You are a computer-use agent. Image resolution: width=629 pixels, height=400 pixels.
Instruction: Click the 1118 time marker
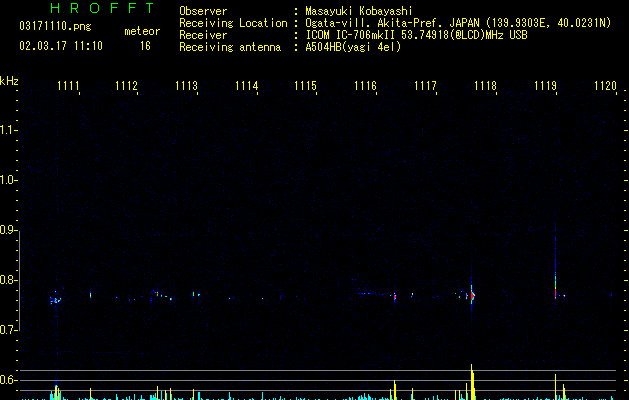point(485,86)
